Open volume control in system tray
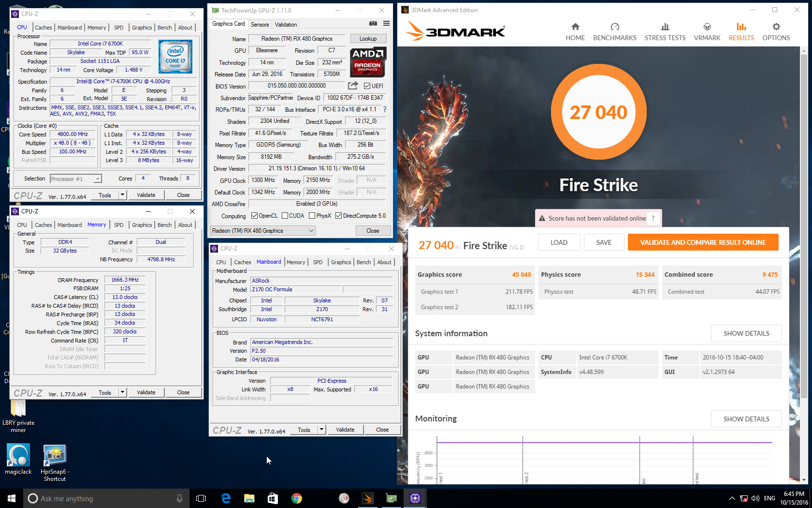This screenshot has width=812, height=508. point(755,498)
